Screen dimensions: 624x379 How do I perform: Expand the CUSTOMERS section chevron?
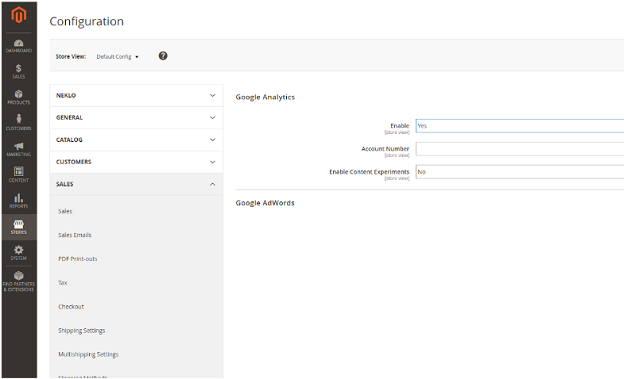[x=213, y=162]
